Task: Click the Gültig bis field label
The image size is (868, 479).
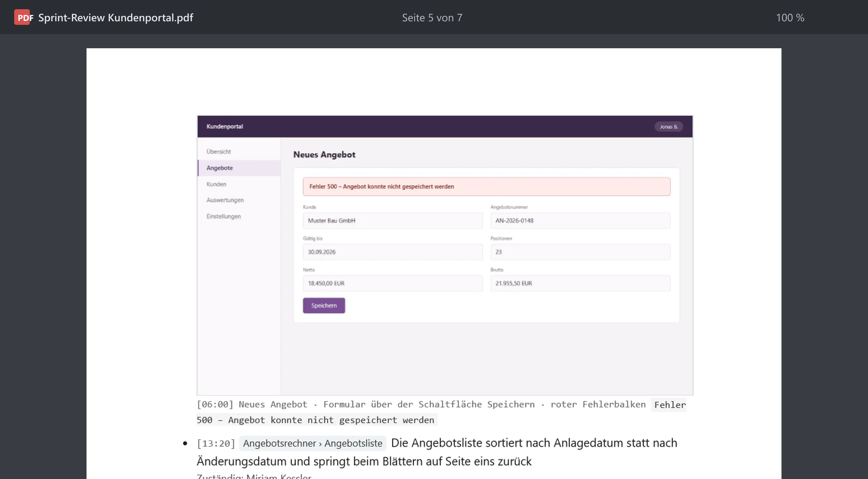Action: 313,238
